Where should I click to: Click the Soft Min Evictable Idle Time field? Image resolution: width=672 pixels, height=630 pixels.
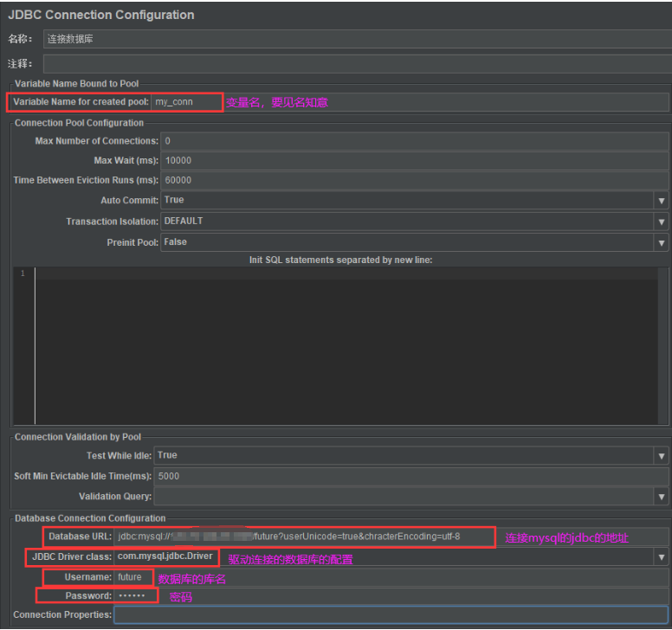(410, 476)
